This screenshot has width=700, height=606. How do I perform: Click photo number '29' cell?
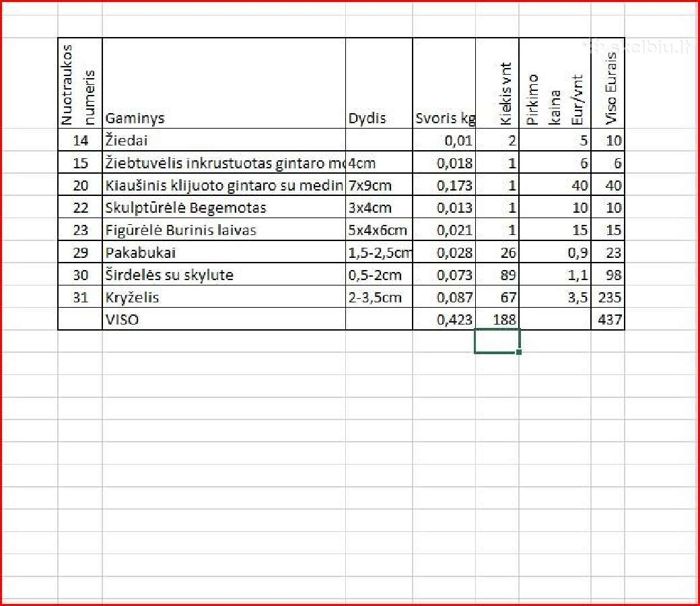click(80, 252)
